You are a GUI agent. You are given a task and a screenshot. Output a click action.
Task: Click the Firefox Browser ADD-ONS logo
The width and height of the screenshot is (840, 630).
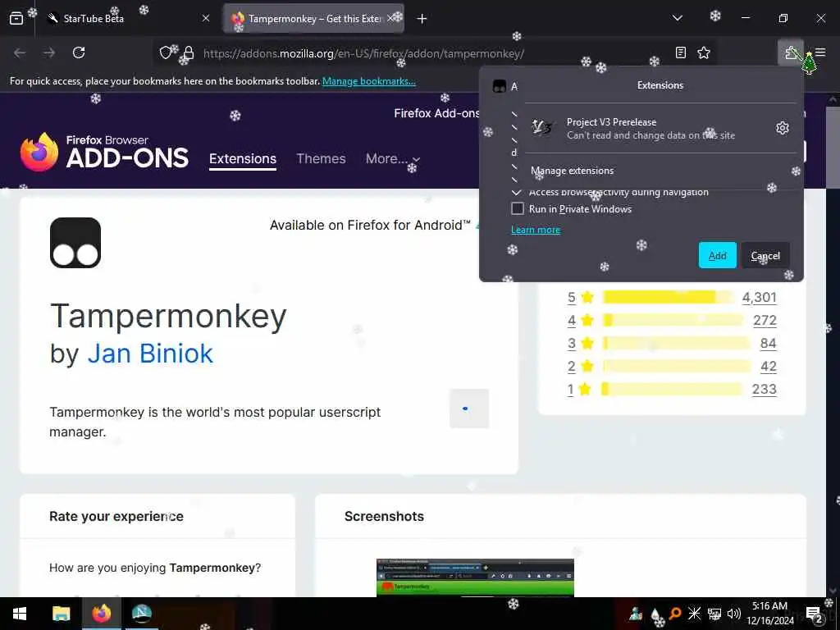[x=104, y=152]
